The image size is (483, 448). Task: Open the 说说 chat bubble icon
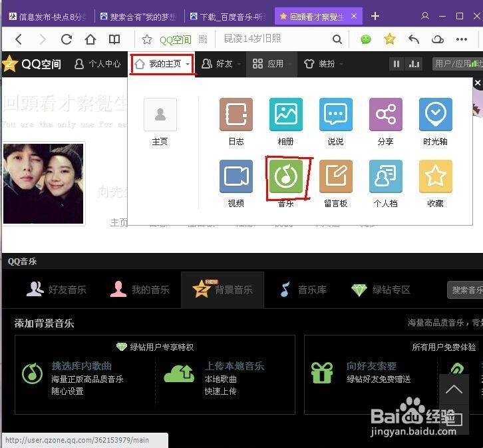(x=336, y=114)
